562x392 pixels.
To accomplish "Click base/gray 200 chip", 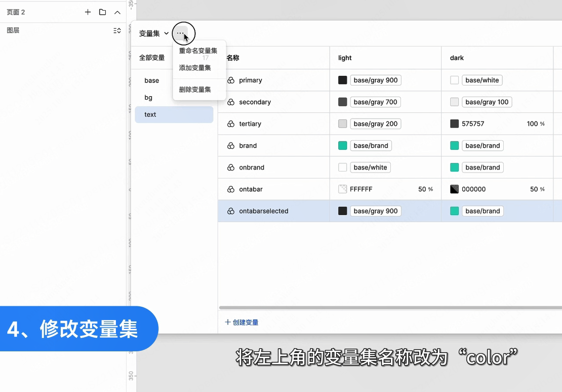I will (376, 124).
